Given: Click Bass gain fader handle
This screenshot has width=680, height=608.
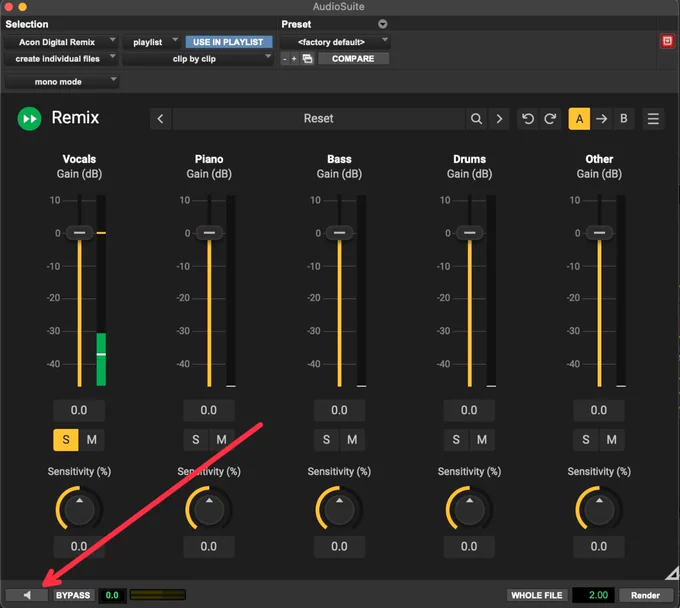Looking at the screenshot, I should pos(340,233).
